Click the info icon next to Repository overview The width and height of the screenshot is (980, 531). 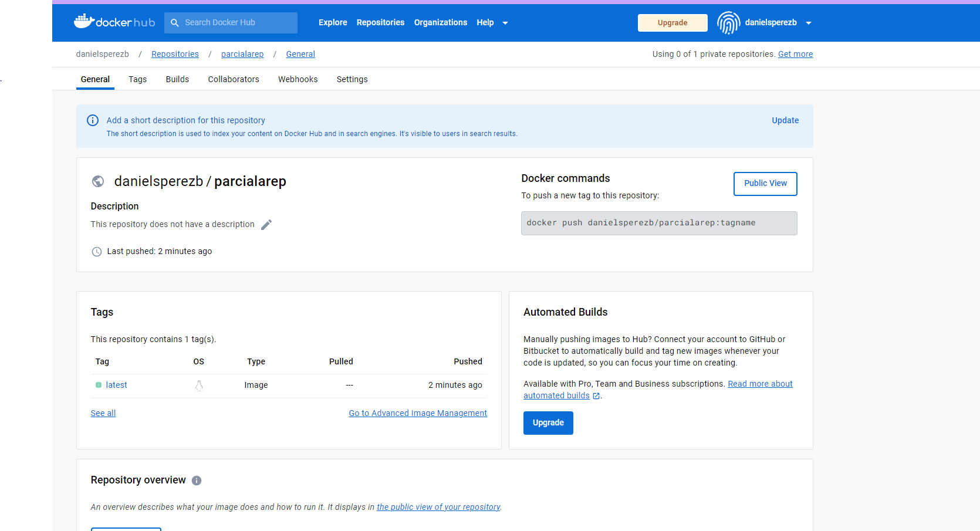click(196, 480)
